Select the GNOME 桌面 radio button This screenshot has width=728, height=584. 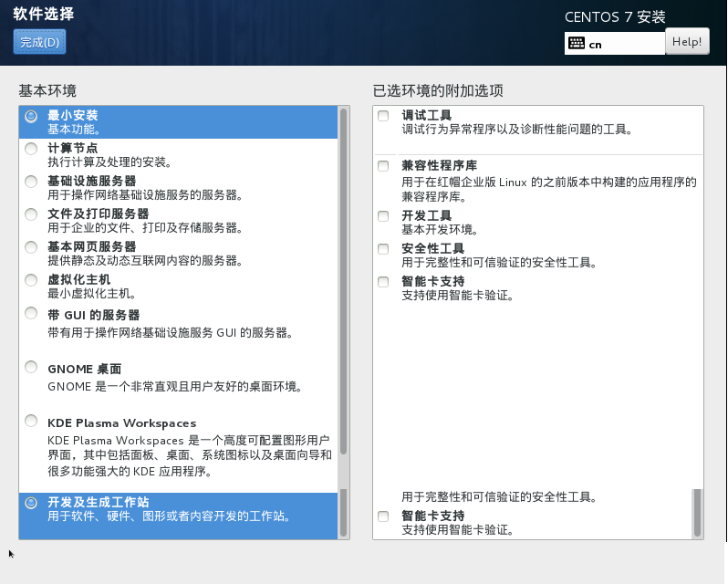(x=31, y=367)
